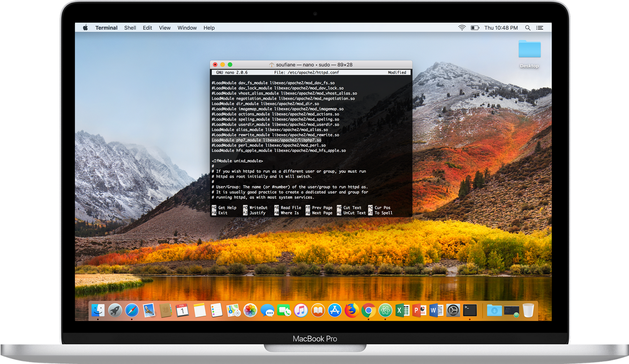Open Contacts book icon in Dock

tap(166, 311)
